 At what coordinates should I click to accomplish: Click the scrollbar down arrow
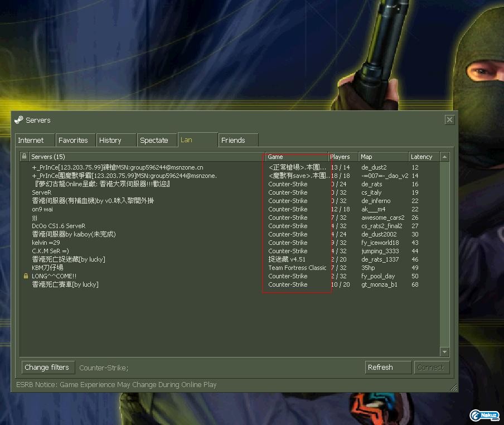[x=444, y=352]
